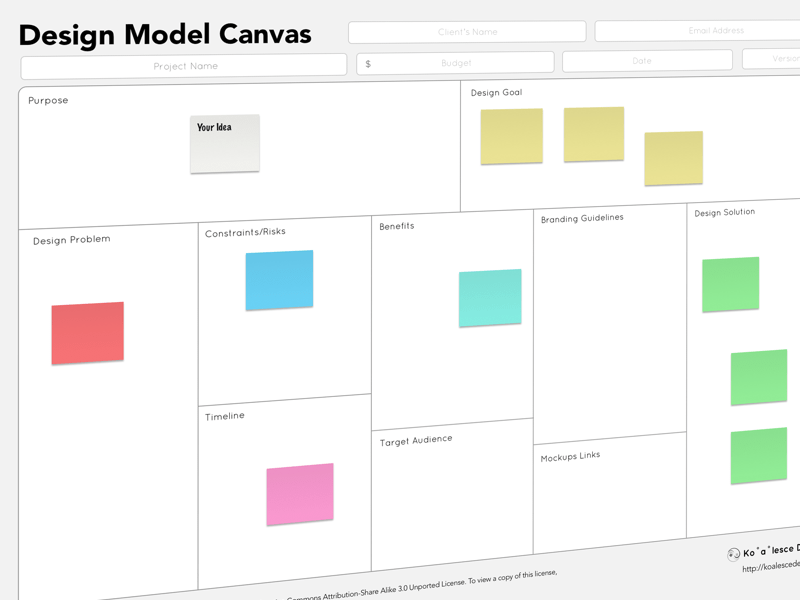Click the Purpose section label

(x=48, y=101)
